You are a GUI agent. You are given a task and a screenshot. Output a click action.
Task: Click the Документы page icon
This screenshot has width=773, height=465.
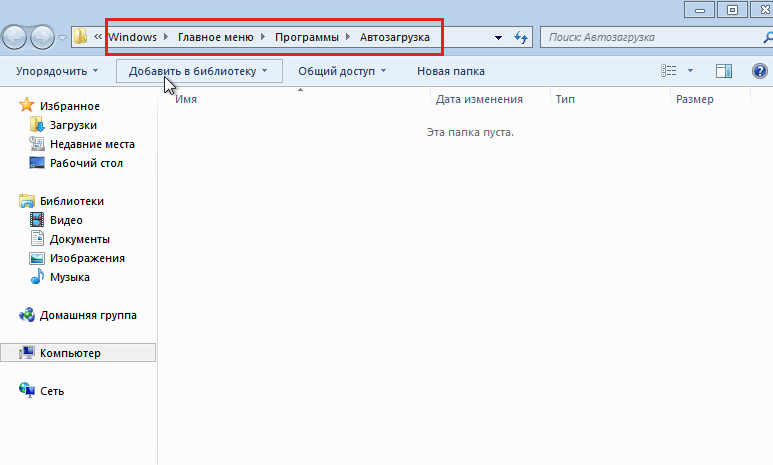pyautogui.click(x=37, y=238)
